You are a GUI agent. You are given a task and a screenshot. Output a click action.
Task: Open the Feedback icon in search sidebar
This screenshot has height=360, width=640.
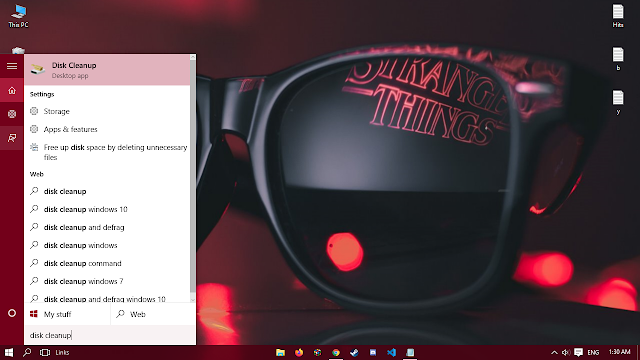click(x=12, y=138)
